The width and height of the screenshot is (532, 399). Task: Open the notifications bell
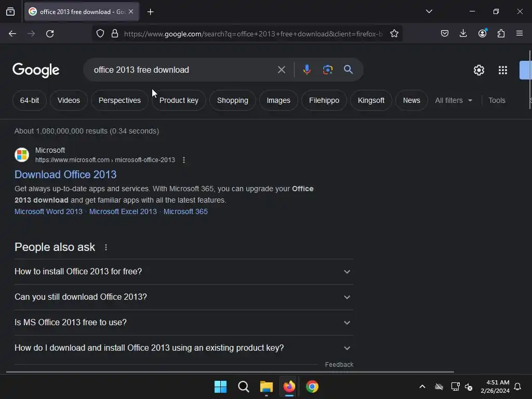click(x=517, y=387)
